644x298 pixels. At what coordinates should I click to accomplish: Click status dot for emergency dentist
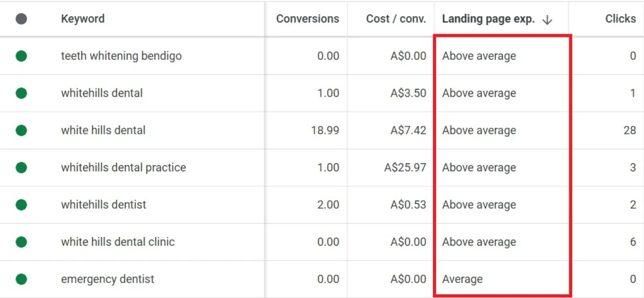click(x=21, y=279)
